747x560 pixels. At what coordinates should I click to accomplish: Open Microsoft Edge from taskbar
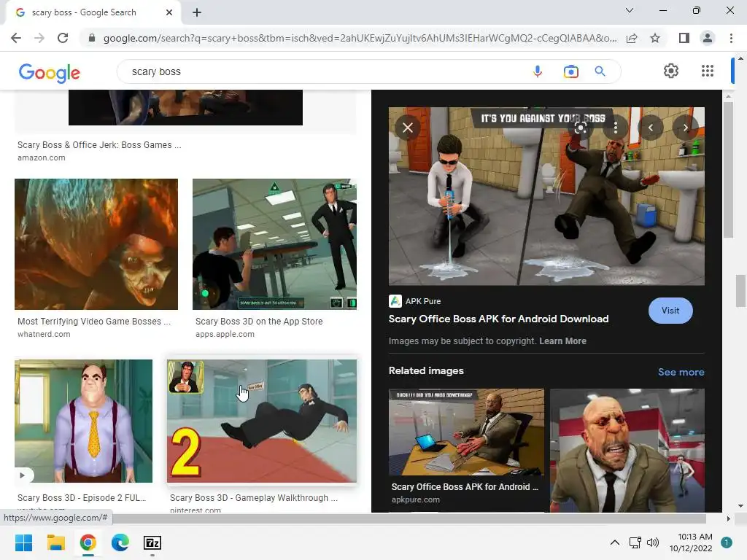(x=120, y=542)
